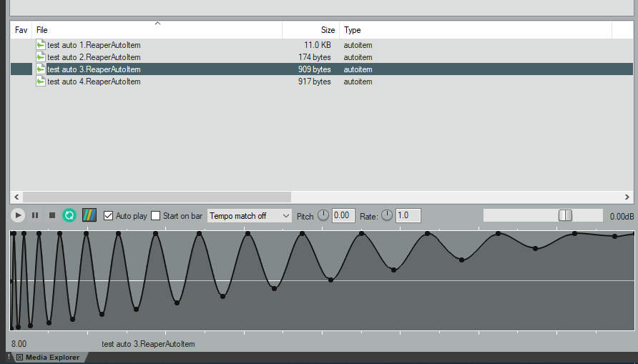Image resolution: width=638 pixels, height=364 pixels.
Task: Click scroll right arrow of file list
Action: pyautogui.click(x=627, y=197)
